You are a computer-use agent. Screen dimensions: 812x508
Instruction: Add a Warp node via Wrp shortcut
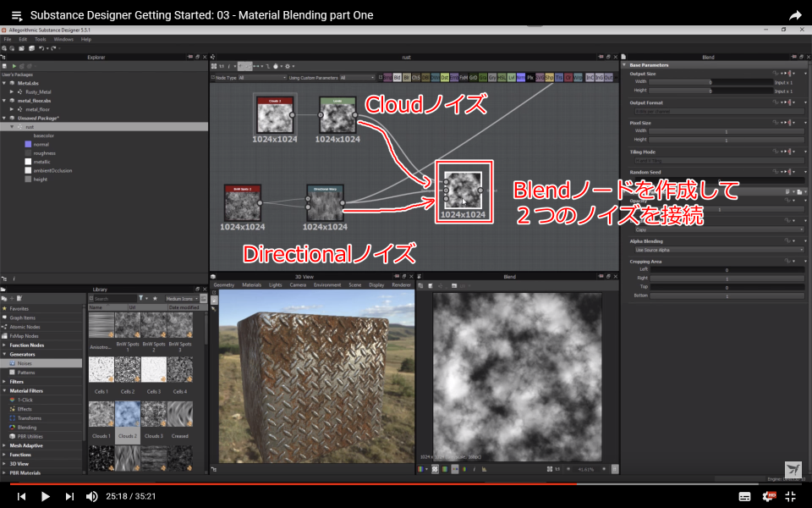pyautogui.click(x=578, y=78)
